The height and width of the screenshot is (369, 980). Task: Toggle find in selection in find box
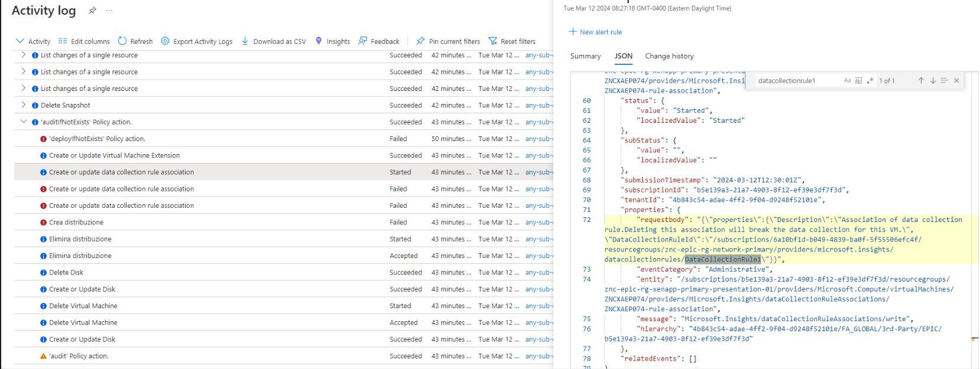(944, 80)
